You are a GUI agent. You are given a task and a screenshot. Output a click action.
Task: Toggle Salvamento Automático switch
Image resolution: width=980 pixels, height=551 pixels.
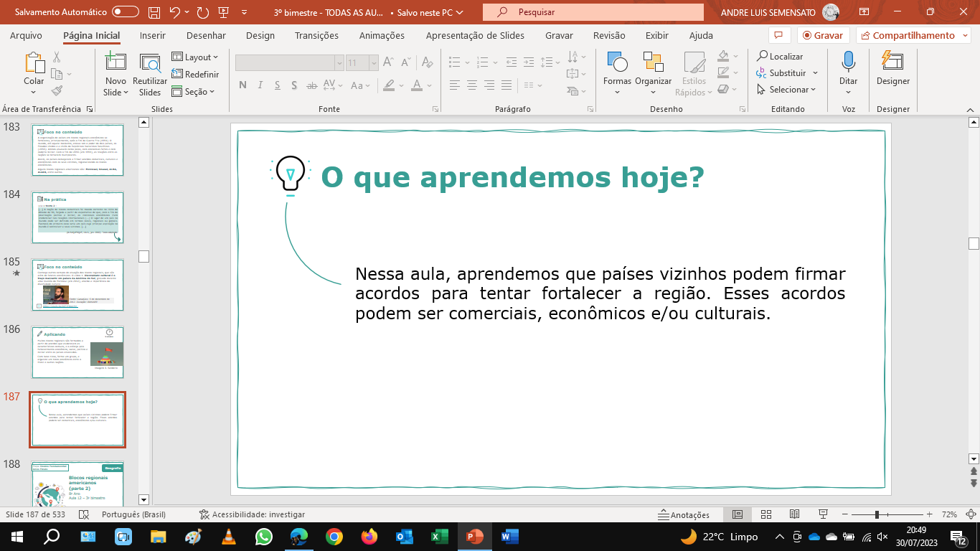pyautogui.click(x=126, y=12)
